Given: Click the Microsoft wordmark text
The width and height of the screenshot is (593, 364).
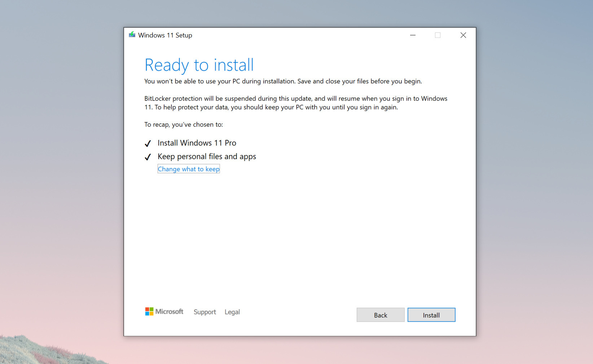Looking at the screenshot, I should tap(169, 311).
